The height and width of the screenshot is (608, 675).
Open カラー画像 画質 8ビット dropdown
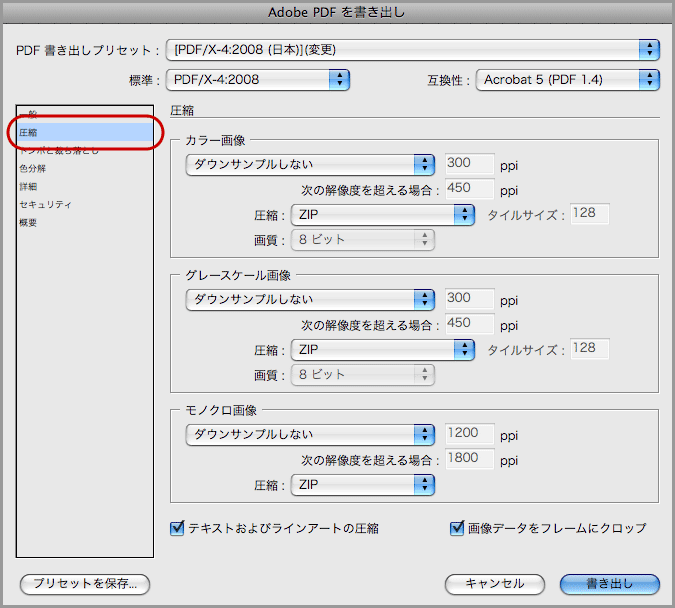[x=363, y=240]
